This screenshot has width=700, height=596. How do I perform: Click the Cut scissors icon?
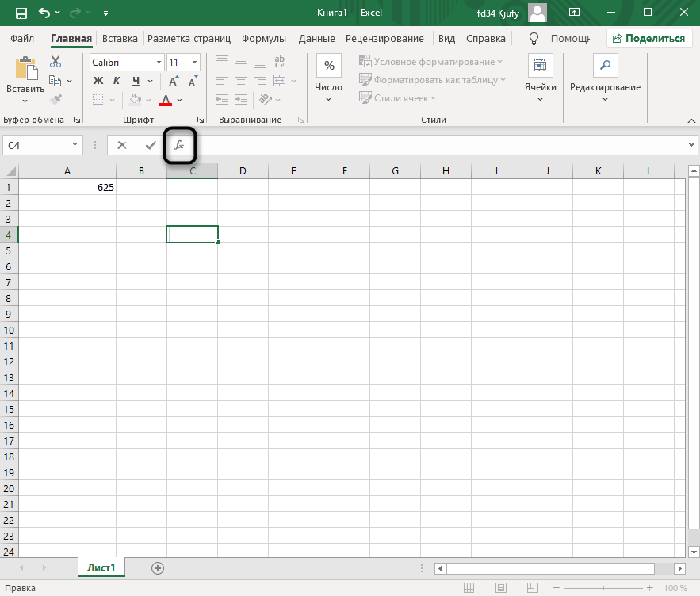55,62
